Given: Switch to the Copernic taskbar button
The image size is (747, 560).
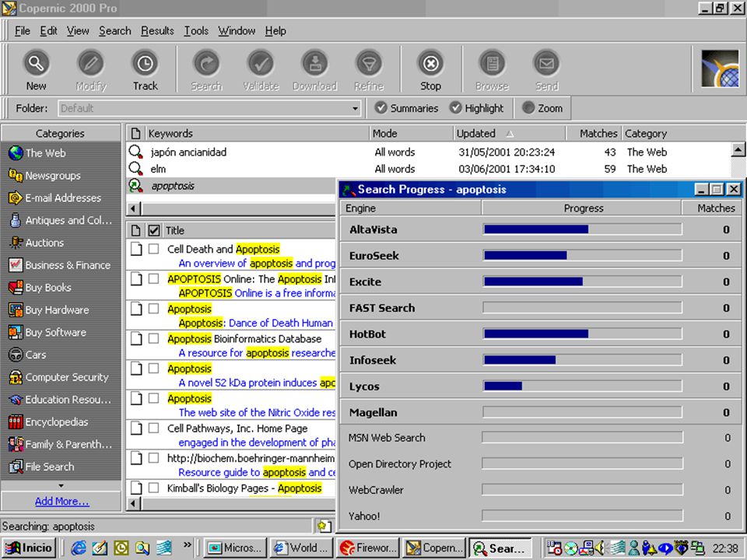Looking at the screenshot, I should click(x=434, y=548).
